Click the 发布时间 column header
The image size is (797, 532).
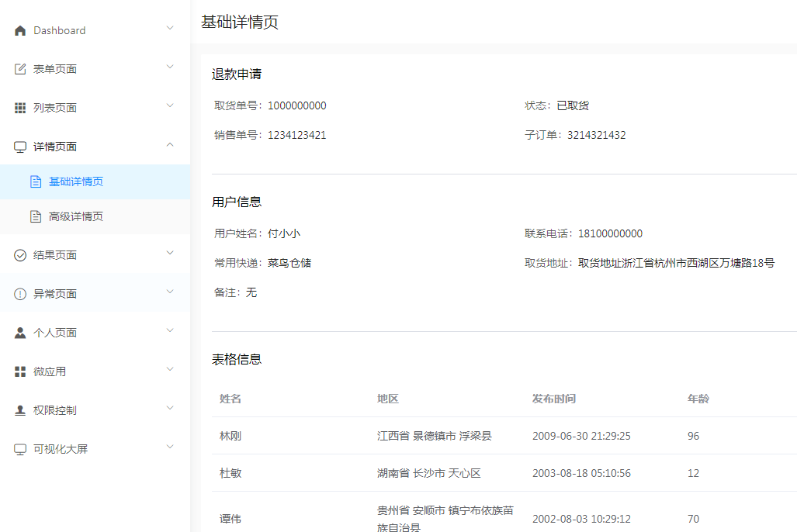coord(553,399)
